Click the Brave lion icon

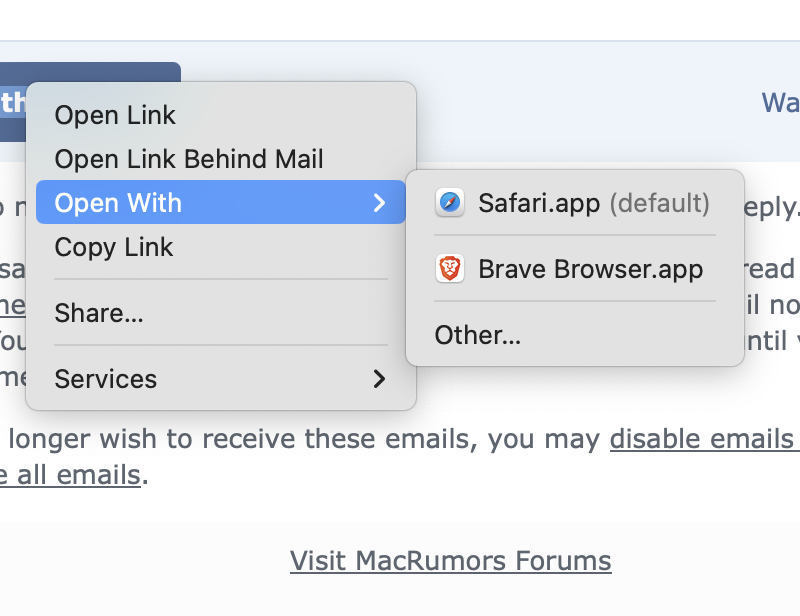(449, 268)
